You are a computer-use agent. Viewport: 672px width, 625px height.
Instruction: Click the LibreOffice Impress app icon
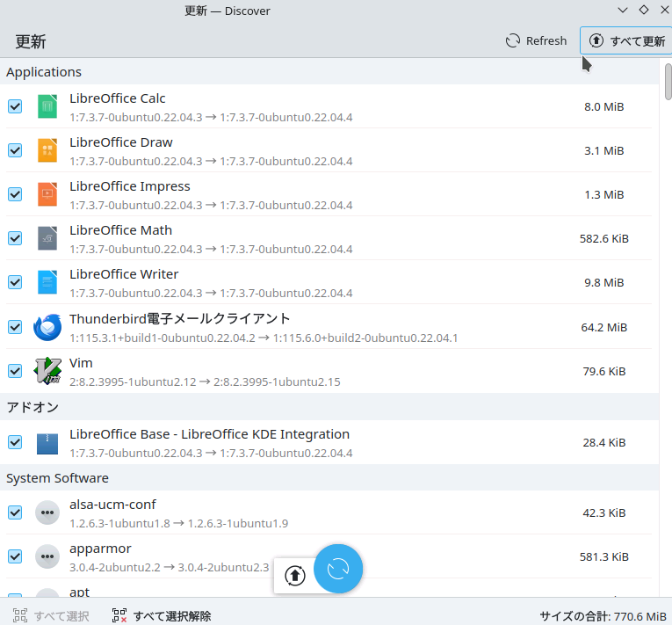tap(47, 194)
